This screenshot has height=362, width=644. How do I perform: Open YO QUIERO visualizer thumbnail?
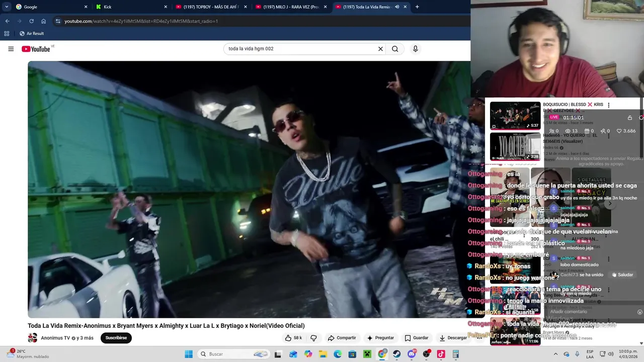515,146
